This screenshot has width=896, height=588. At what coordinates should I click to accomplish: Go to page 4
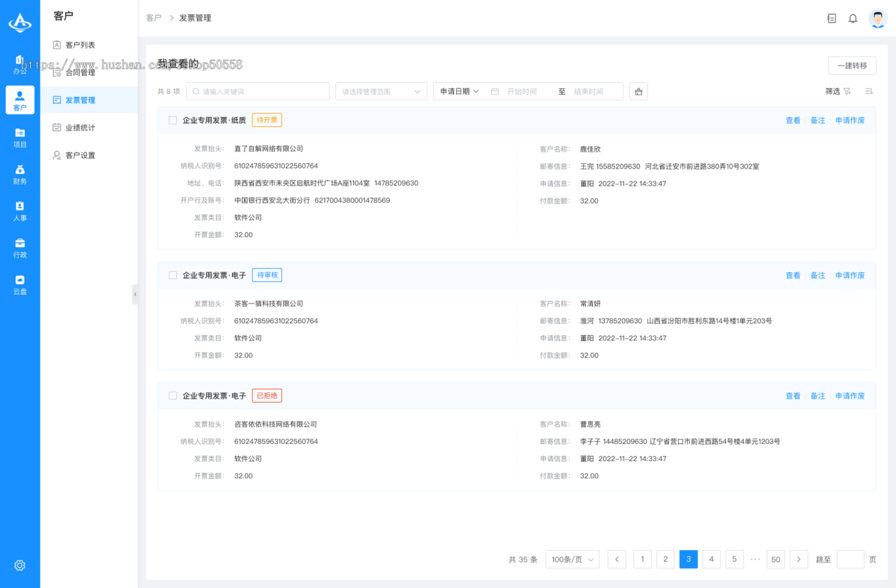[712, 560]
